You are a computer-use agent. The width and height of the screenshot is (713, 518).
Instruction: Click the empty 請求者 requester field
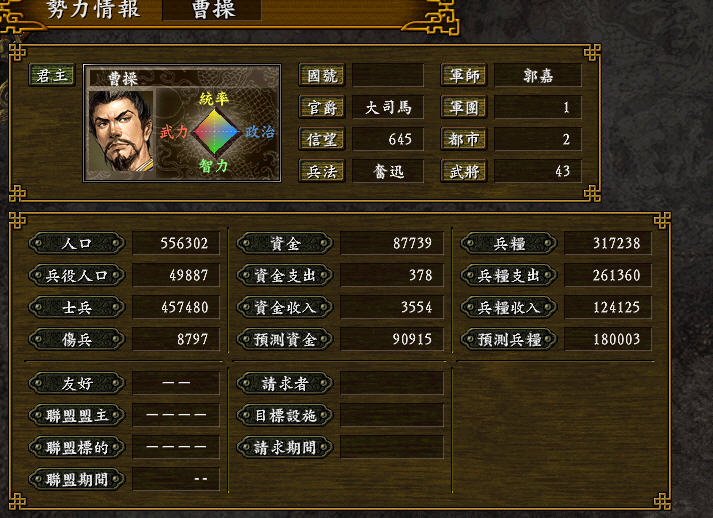coord(392,383)
